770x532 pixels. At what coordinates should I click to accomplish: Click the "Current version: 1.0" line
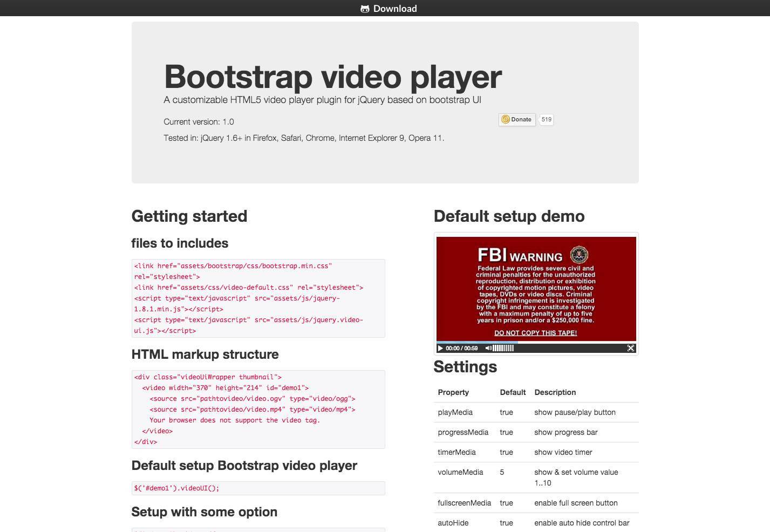tap(199, 122)
